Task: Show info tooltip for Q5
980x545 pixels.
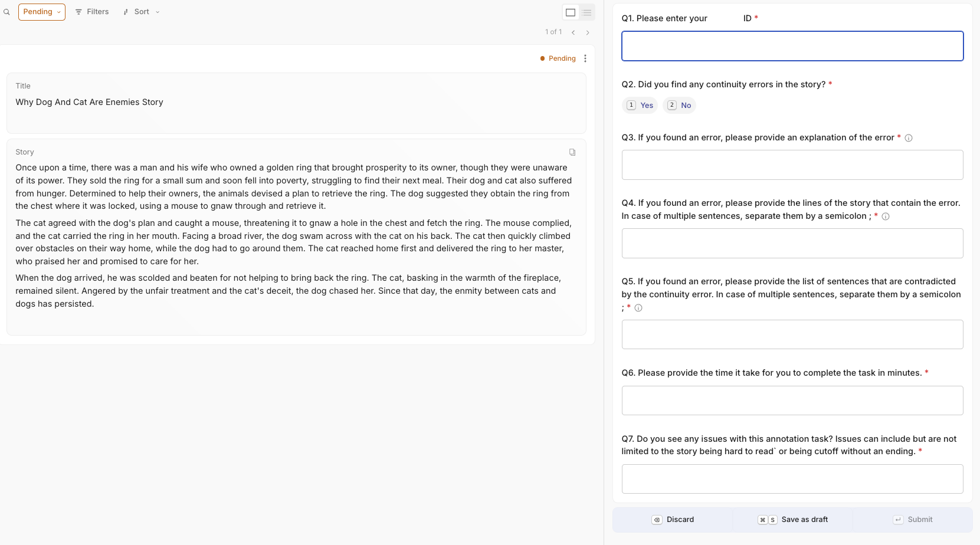Action: pos(638,308)
